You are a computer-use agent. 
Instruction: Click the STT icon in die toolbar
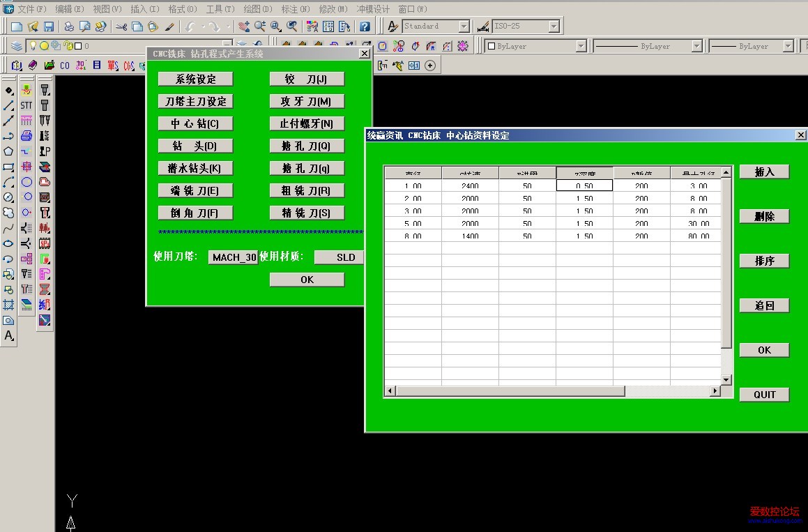pos(26,105)
